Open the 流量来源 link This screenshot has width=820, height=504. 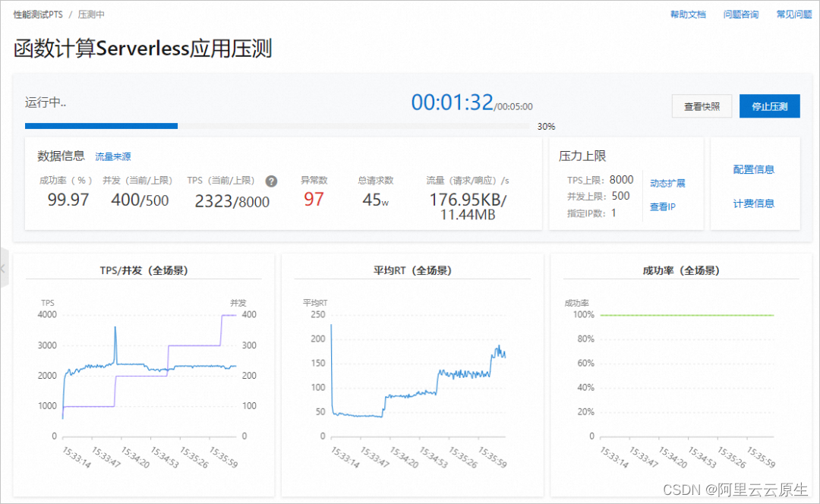point(113,157)
